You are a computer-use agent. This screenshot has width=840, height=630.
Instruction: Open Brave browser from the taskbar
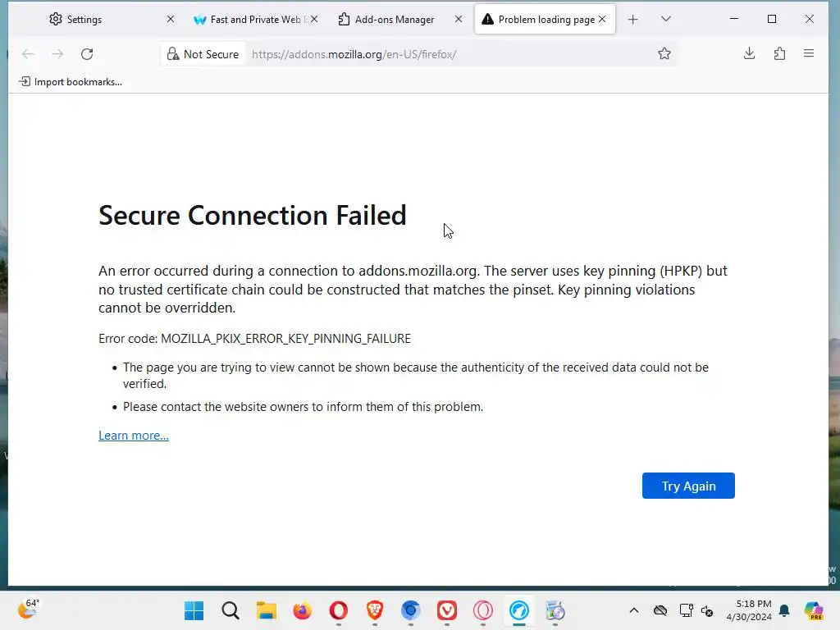click(375, 610)
